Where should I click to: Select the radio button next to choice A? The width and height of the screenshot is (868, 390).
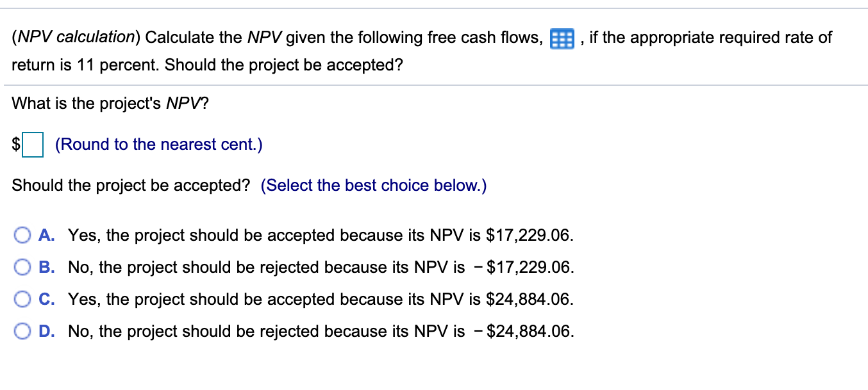coord(23,235)
